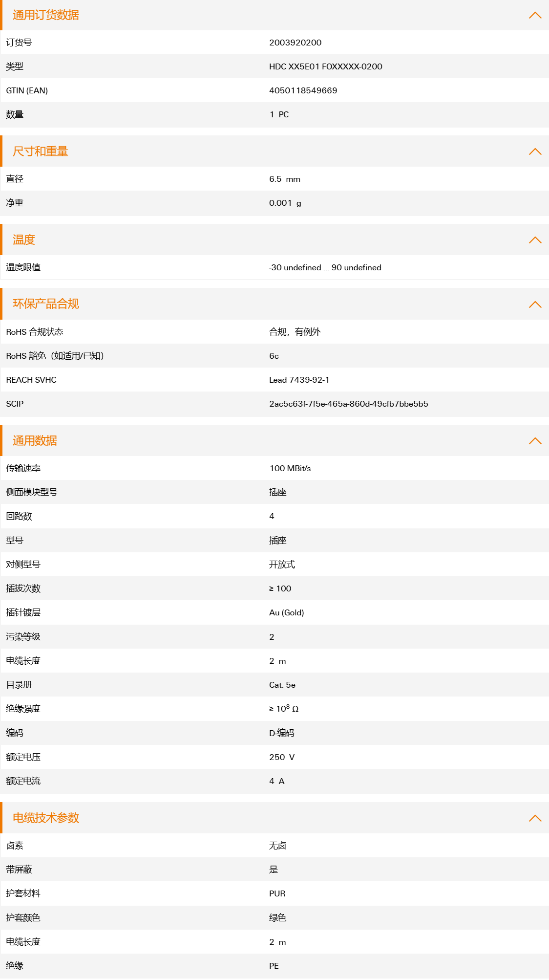Click rated current value 4 A
The width and height of the screenshot is (549, 980).
coord(277,781)
